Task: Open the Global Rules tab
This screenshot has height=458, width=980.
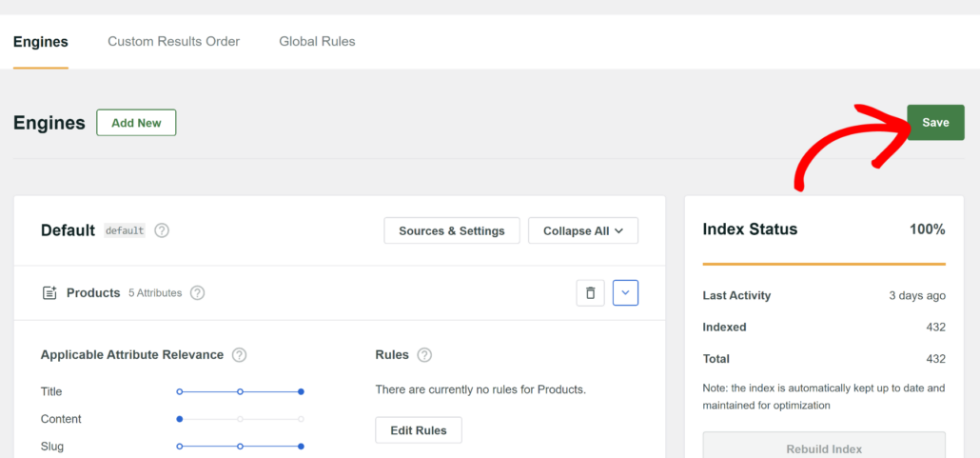Action: click(317, 42)
